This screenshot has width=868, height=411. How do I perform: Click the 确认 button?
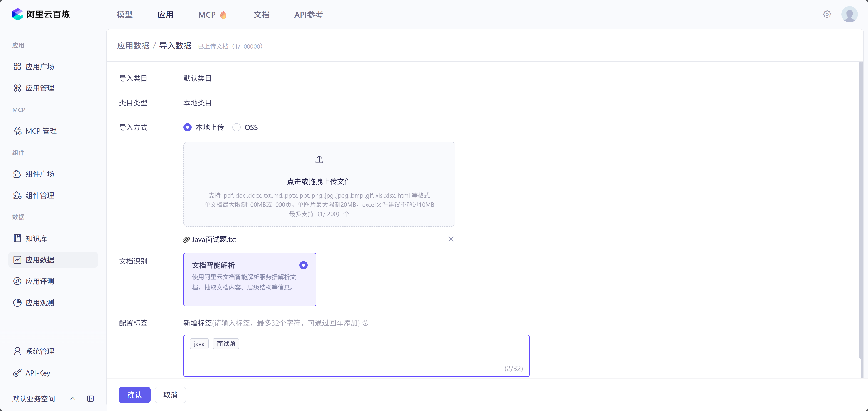pos(134,395)
